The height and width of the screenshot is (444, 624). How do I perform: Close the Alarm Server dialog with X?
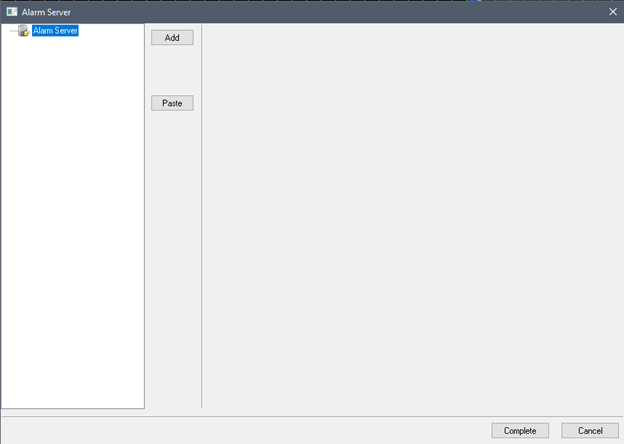coord(613,12)
